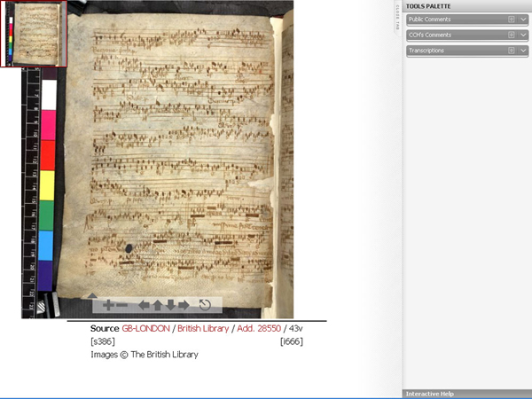Screen dimensions: 532x399
Task: Open the Interactive Help bar
Action: [x=467, y=394]
